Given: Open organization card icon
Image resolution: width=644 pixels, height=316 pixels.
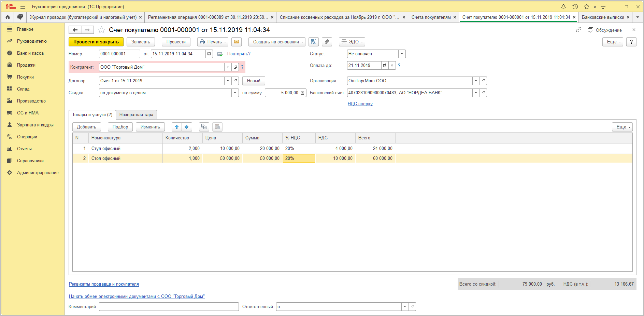Looking at the screenshot, I should point(483,81).
